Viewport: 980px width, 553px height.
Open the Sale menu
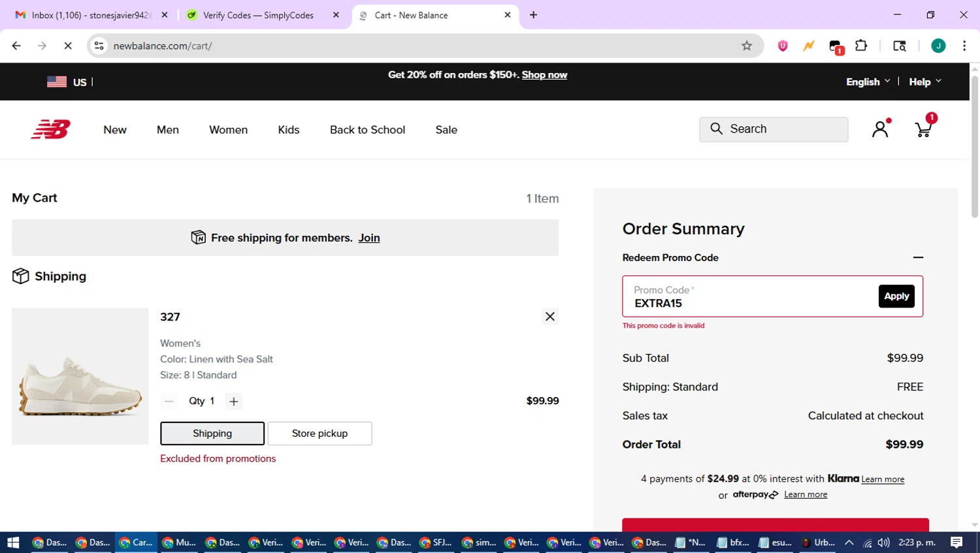pyautogui.click(x=447, y=130)
